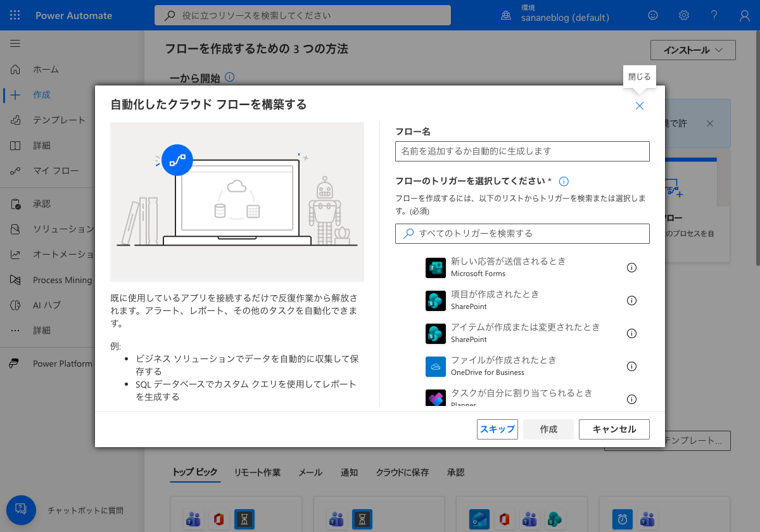The image size is (760, 532).
Task: Show info for アイテムが作成または変更されたとき trigger
Action: pyautogui.click(x=631, y=333)
